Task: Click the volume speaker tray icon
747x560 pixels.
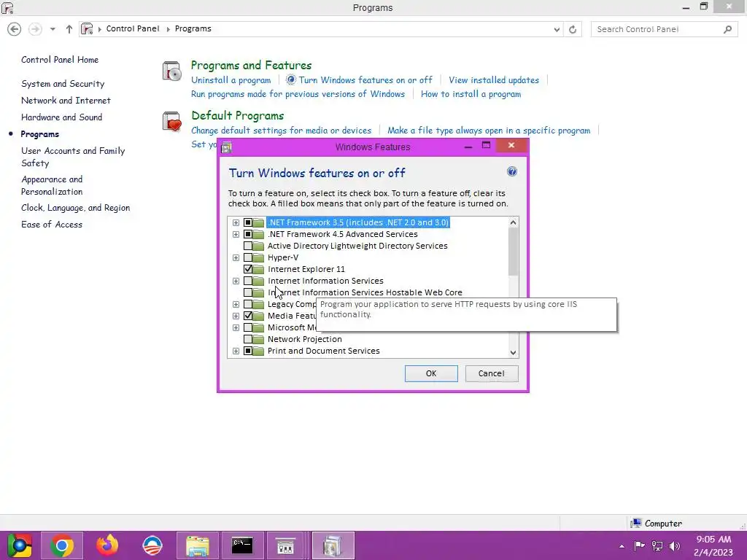Action: (x=675, y=545)
